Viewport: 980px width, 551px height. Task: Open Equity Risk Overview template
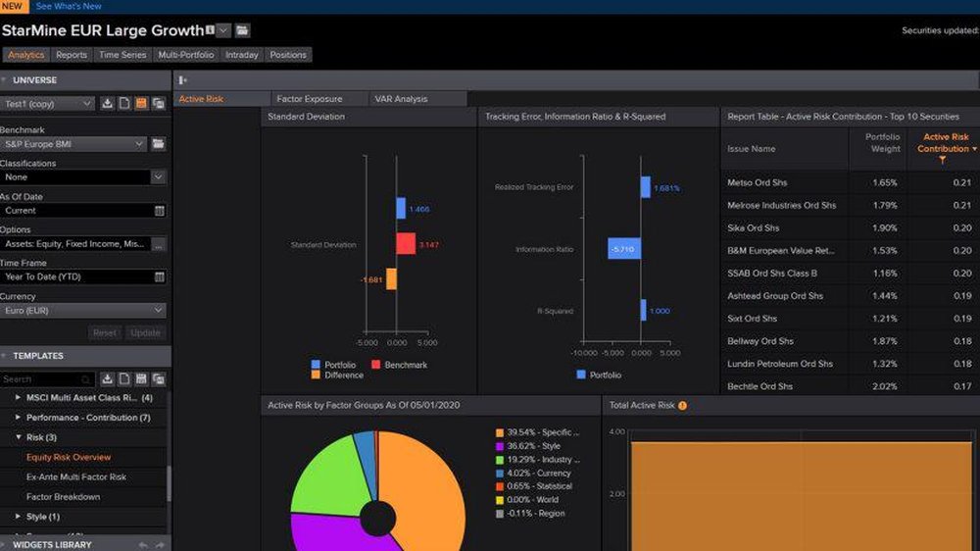pos(69,457)
